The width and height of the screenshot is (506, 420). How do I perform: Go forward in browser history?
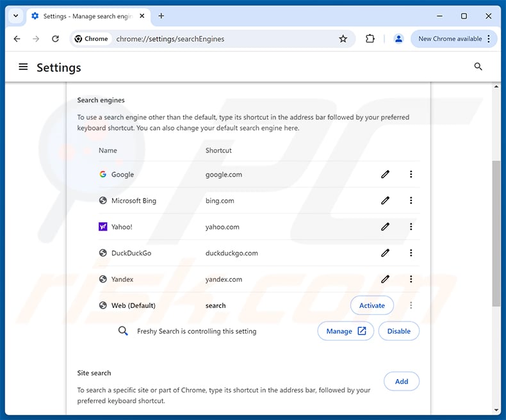pyautogui.click(x=36, y=39)
